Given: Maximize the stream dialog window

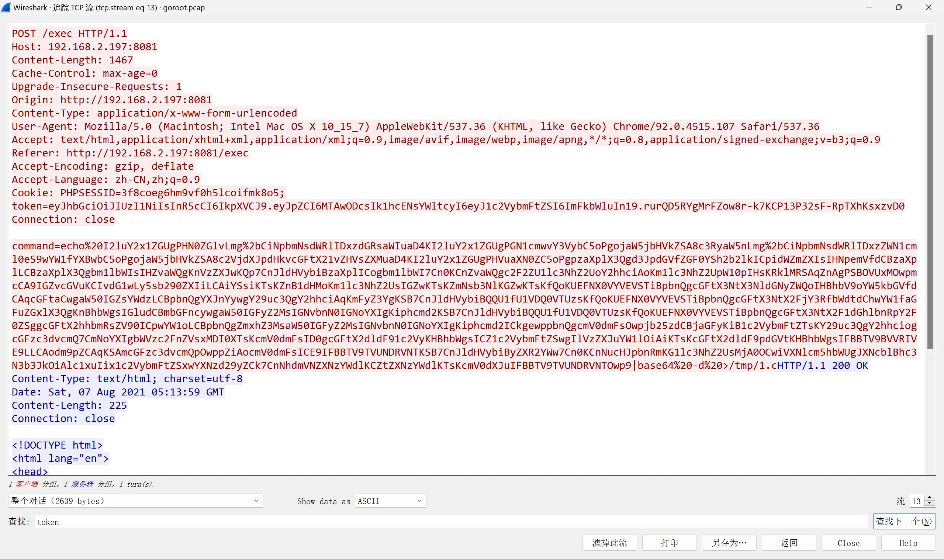Looking at the screenshot, I should [899, 7].
